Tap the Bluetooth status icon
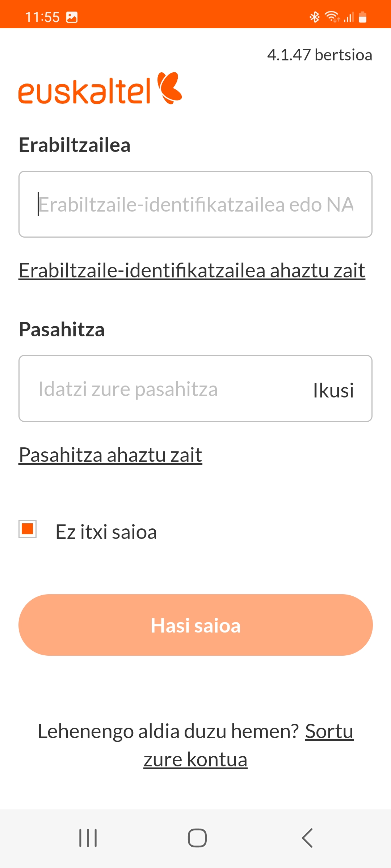 (x=315, y=17)
